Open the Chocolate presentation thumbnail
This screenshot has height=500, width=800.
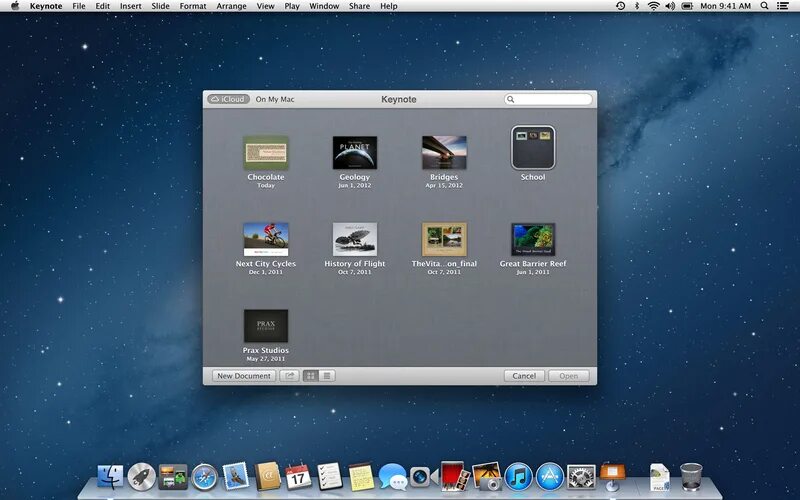pos(265,153)
